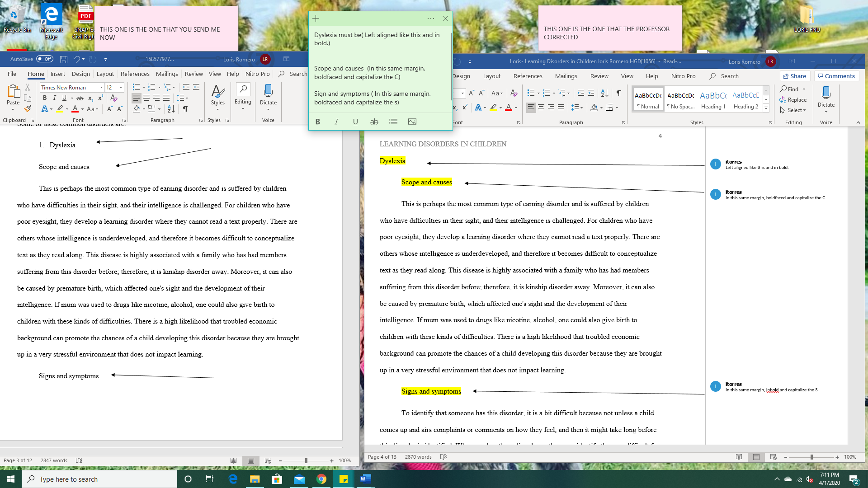
Task: Toggle strikethrough in left Word ribbon
Action: click(80, 98)
